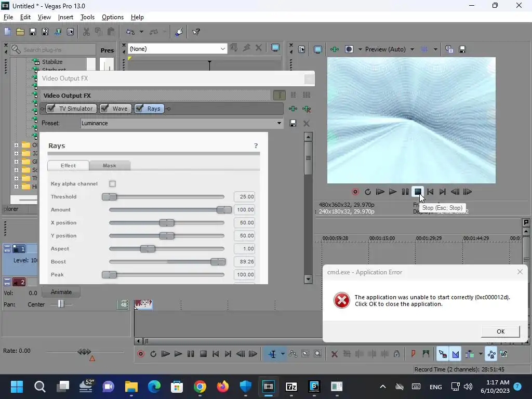Open Project Properties from the toolbar
The width and height of the screenshot is (532, 399).
tap(70, 32)
